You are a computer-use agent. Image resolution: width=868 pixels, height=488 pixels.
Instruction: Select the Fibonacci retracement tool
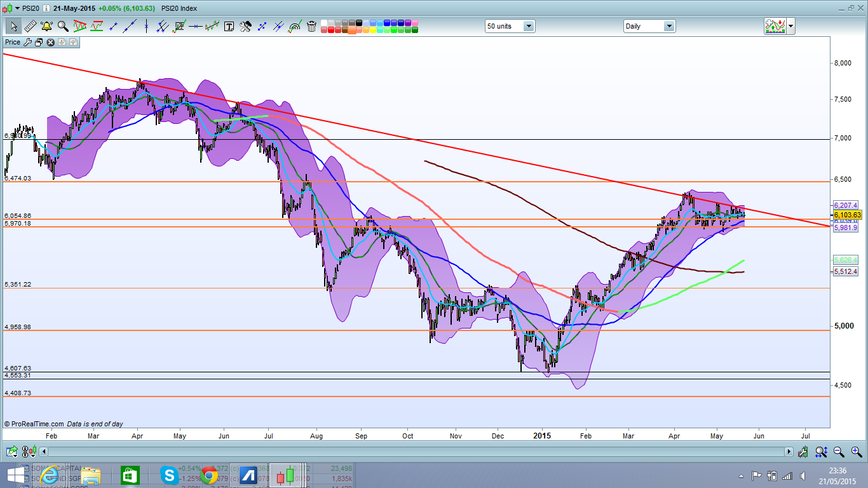[179, 26]
